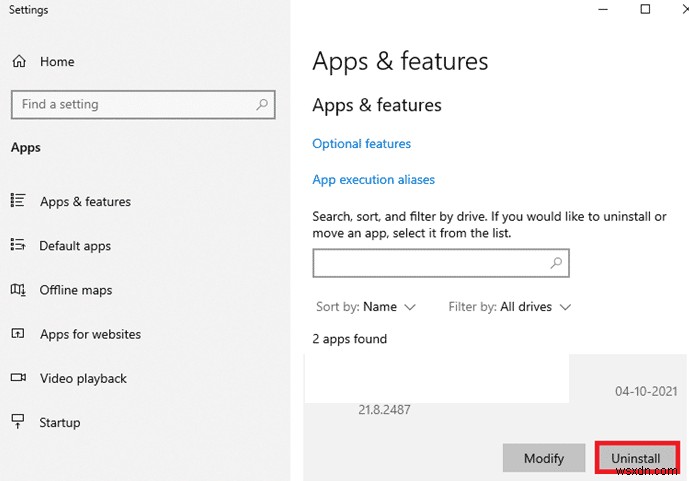This screenshot has width=689, height=481.
Task: Click the search icon in app list box
Action: tap(557, 263)
